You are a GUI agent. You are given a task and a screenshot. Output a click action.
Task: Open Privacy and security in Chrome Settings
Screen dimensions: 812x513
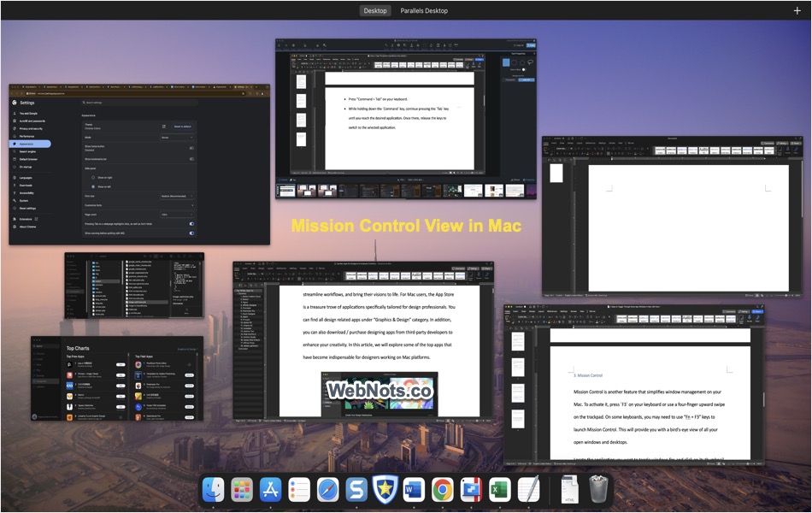click(x=30, y=128)
